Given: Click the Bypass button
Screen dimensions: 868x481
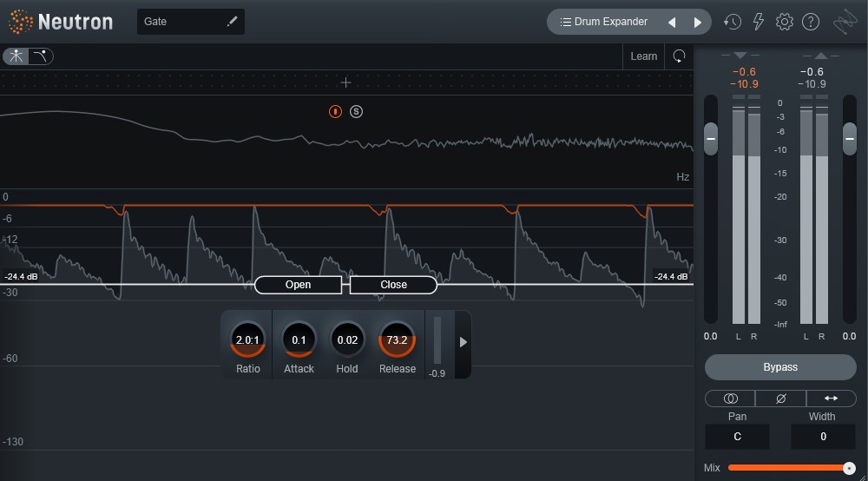Looking at the screenshot, I should (780, 367).
